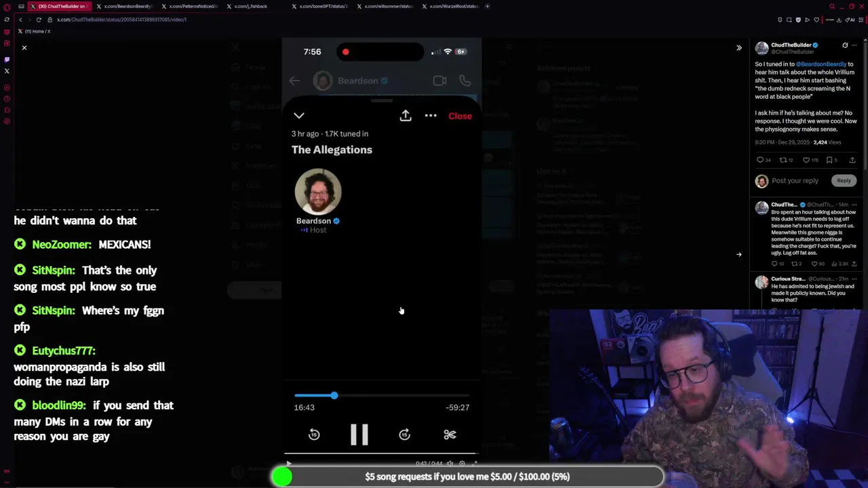Clip the Space with scissors icon
868x488 pixels.
coord(450,435)
